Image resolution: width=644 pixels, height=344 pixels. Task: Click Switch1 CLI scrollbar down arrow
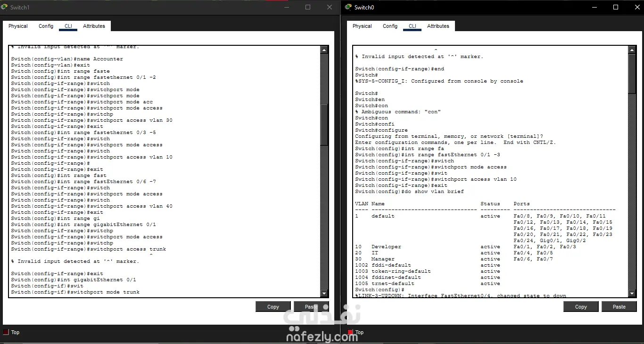324,293
